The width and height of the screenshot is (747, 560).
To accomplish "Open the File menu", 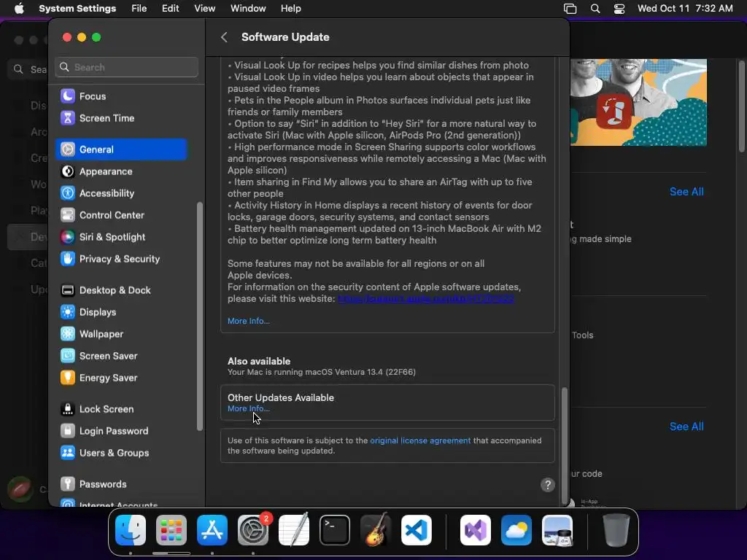I will (139, 9).
